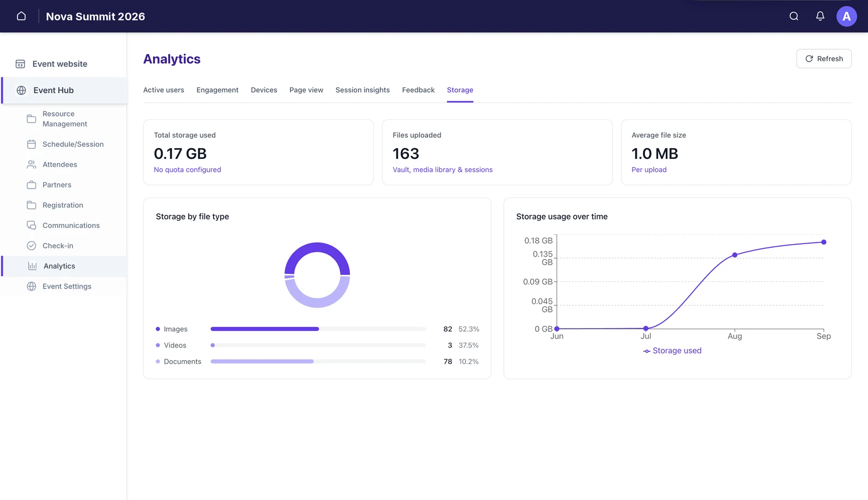Switch to the Engagement tab
Screen dimensions: 868x500
pyautogui.click(x=217, y=90)
